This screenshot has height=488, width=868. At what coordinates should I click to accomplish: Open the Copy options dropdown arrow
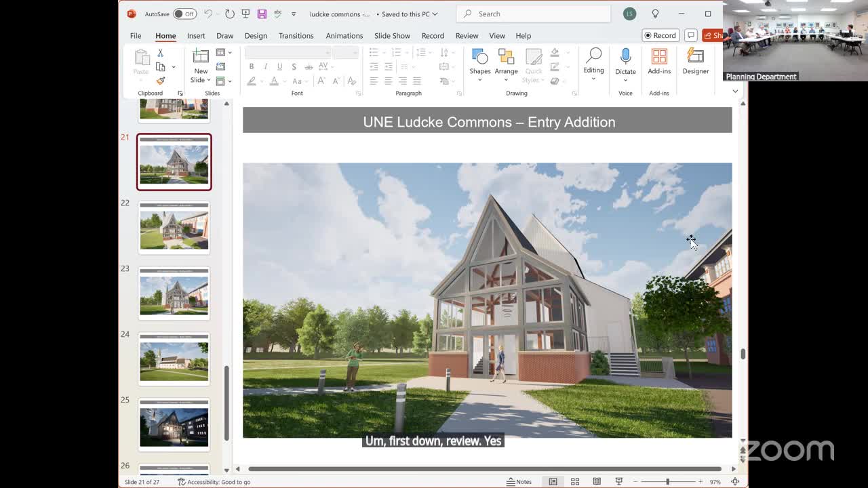coord(174,67)
